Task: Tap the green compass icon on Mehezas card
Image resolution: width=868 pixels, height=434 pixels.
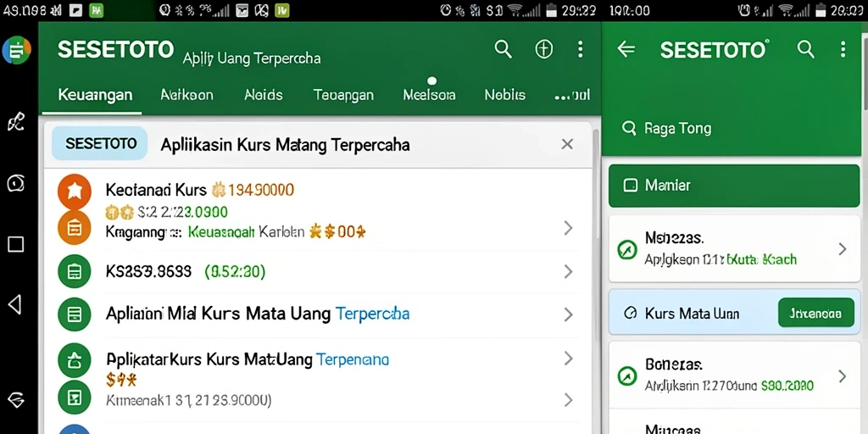Action: pyautogui.click(x=626, y=250)
